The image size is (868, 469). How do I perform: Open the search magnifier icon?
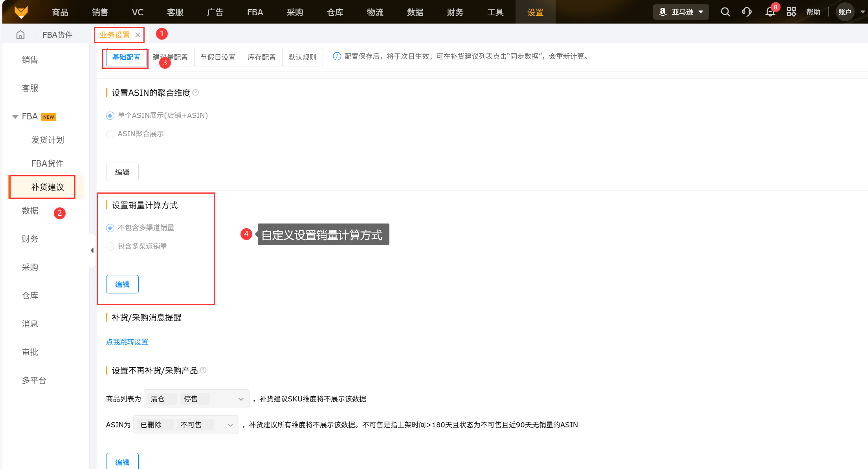pyautogui.click(x=725, y=12)
